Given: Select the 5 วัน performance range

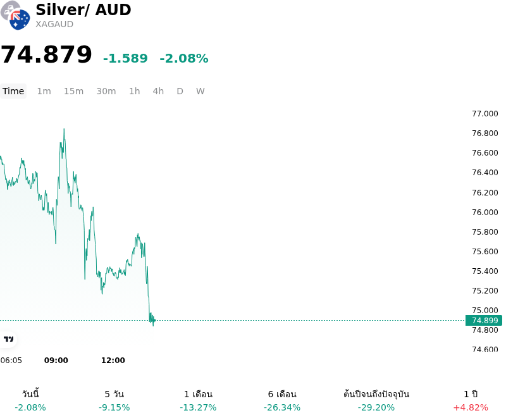Looking at the screenshot, I should point(114,400).
